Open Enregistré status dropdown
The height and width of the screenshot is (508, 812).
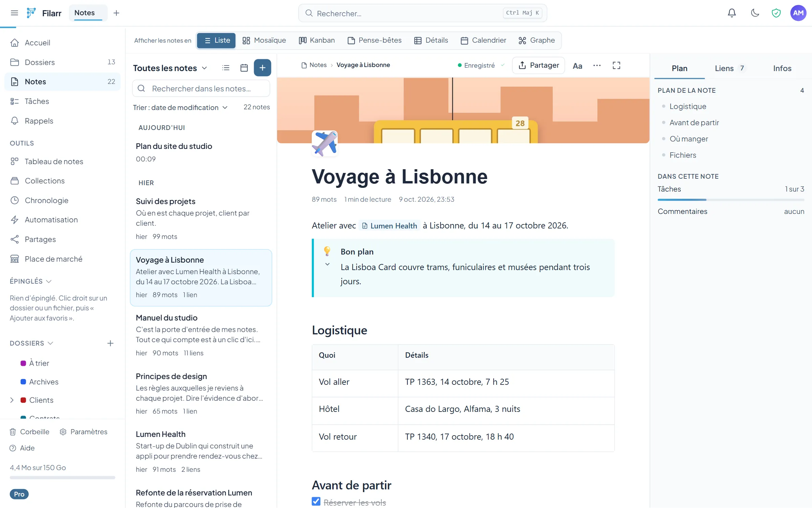click(x=481, y=65)
